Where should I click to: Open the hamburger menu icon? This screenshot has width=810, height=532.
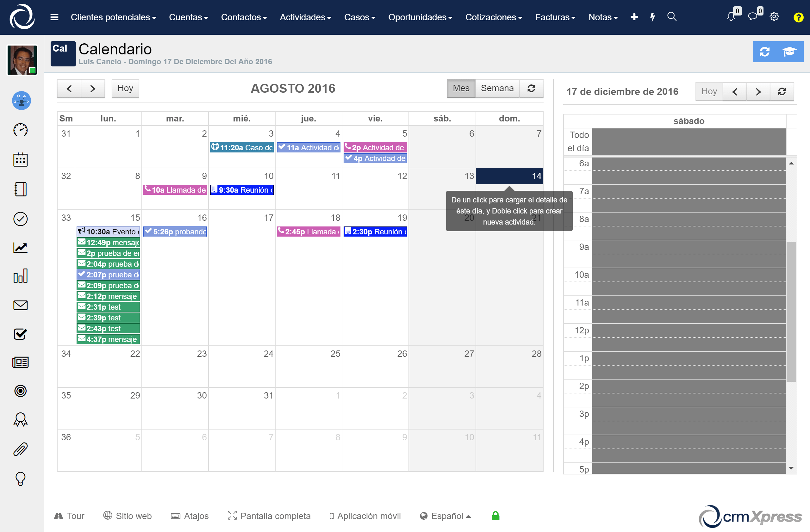(x=54, y=17)
